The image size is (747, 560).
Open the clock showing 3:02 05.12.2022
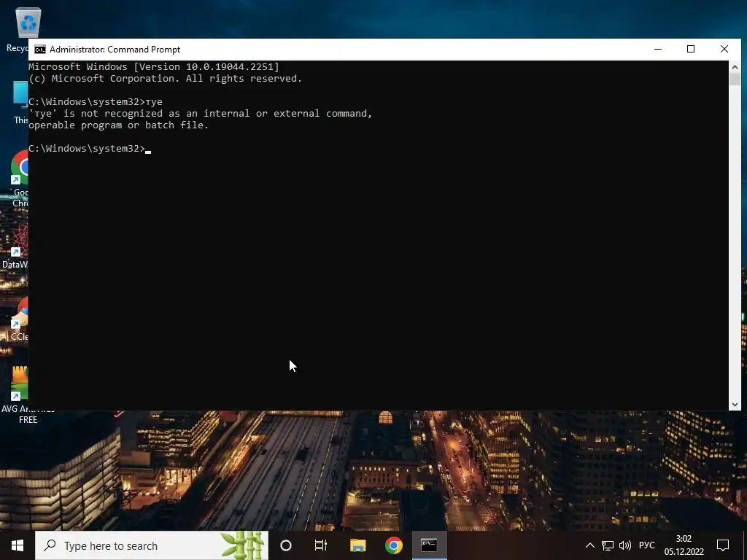[x=684, y=545]
